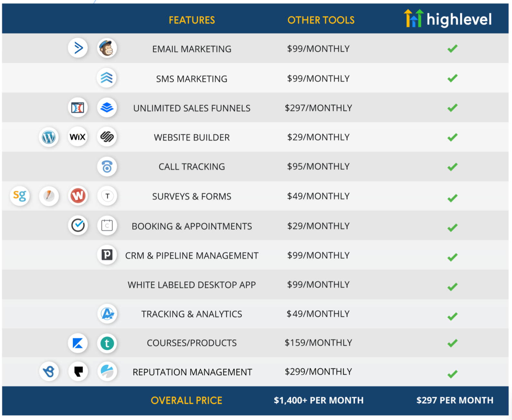Viewport: 512px width, 420px height.
Task: Click the teal Teachable 't' icon
Action: click(x=107, y=343)
